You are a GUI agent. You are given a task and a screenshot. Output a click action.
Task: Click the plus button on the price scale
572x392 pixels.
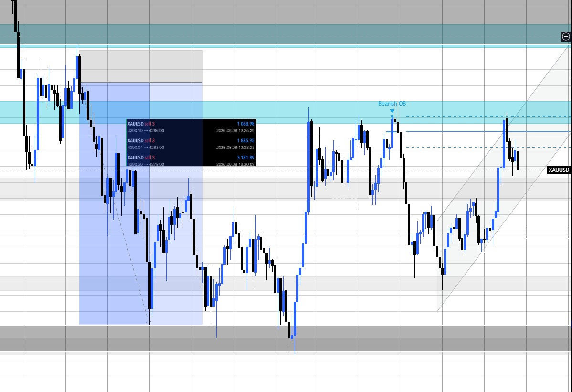pyautogui.click(x=566, y=36)
